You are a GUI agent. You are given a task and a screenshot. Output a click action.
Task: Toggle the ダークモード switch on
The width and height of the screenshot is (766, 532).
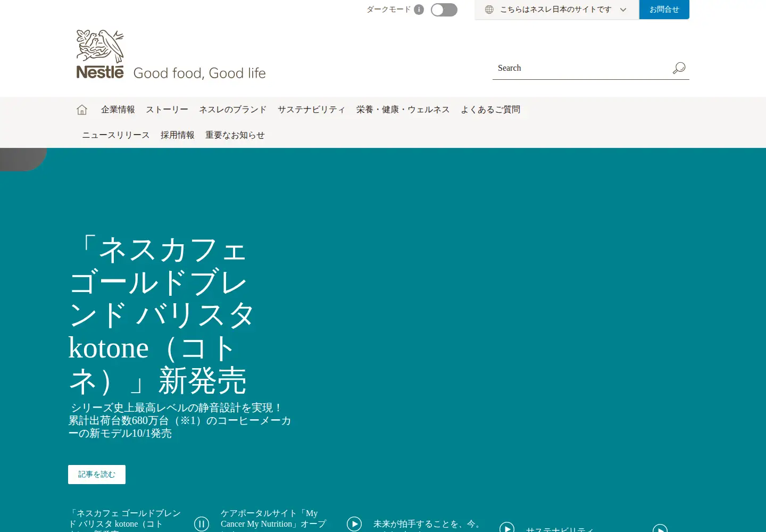(444, 10)
